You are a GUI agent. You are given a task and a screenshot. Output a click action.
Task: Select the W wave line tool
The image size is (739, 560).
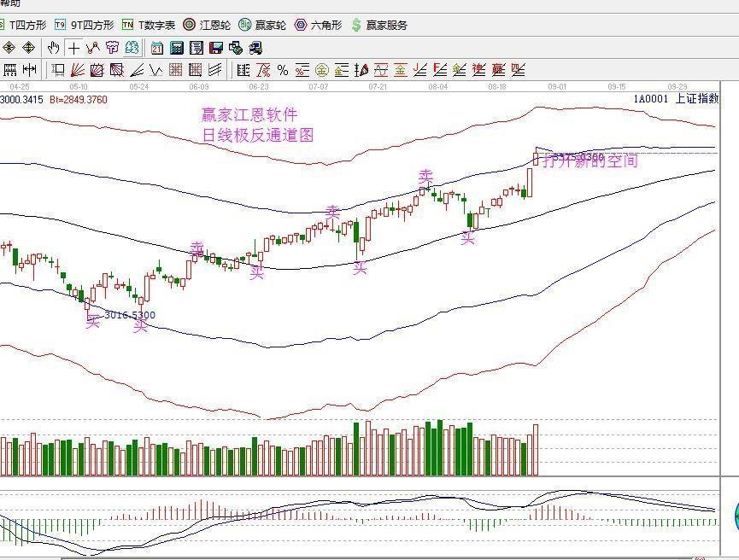pos(156,71)
